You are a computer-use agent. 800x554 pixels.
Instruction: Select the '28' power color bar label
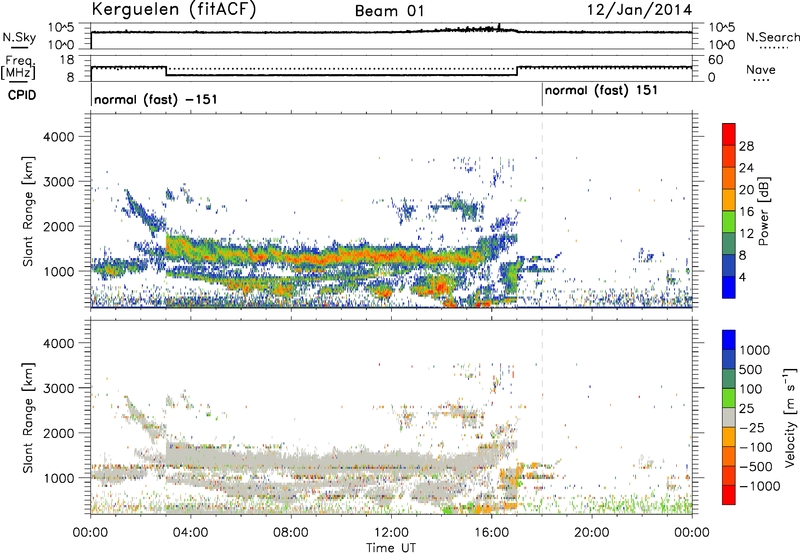[746, 146]
